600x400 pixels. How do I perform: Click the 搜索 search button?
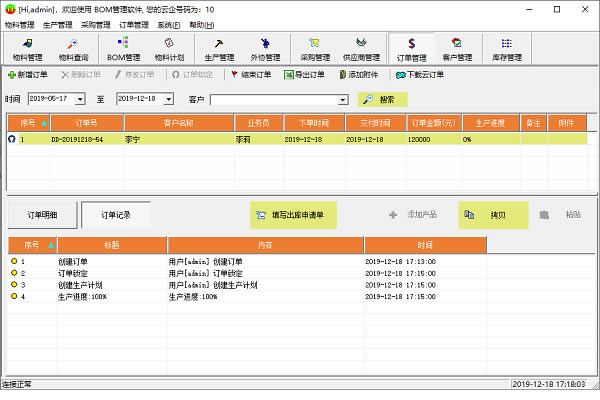(384, 99)
